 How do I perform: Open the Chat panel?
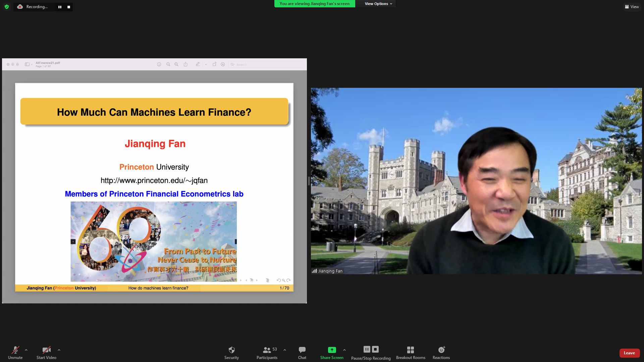(302, 353)
